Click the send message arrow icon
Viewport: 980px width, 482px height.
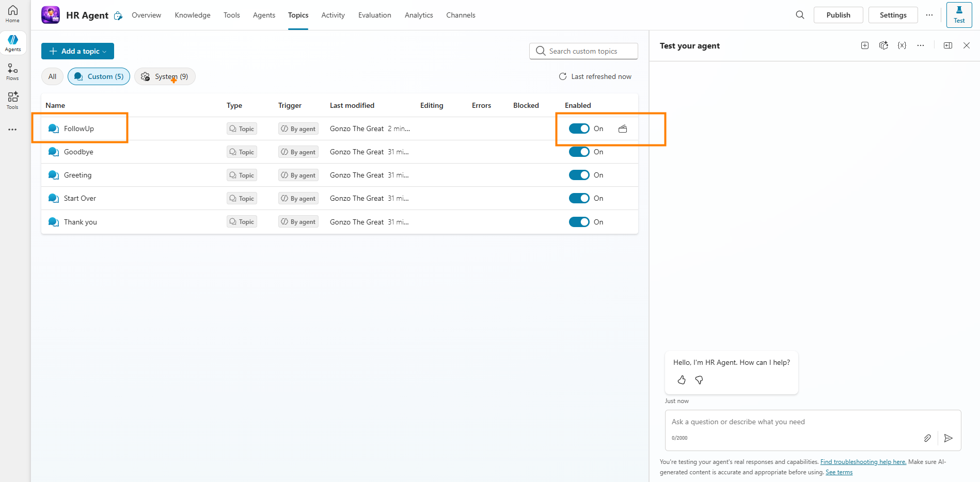948,438
